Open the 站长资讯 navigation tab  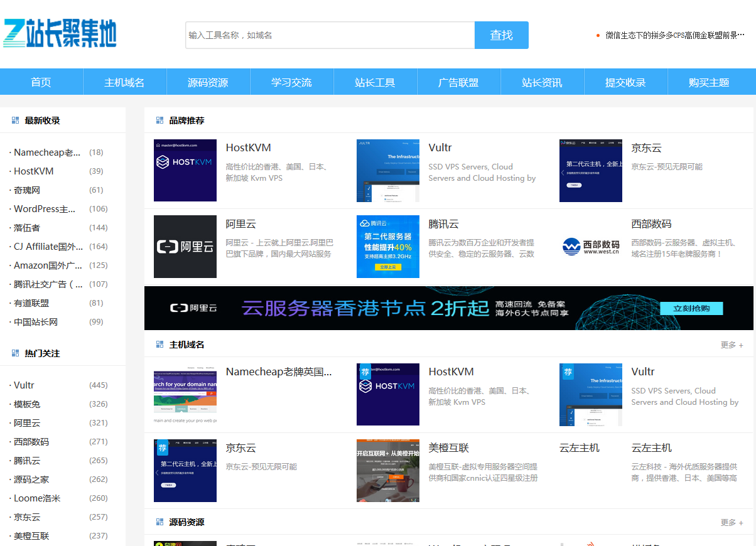[x=543, y=82]
